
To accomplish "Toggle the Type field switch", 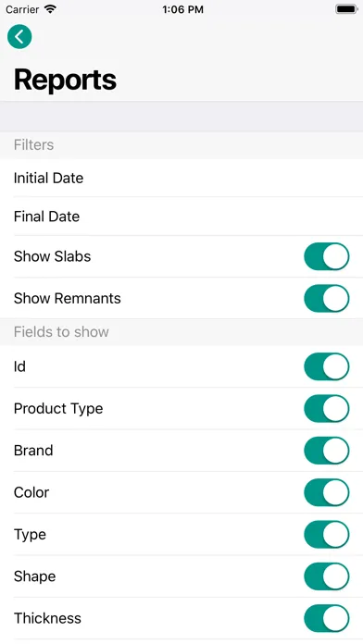I will tap(326, 534).
